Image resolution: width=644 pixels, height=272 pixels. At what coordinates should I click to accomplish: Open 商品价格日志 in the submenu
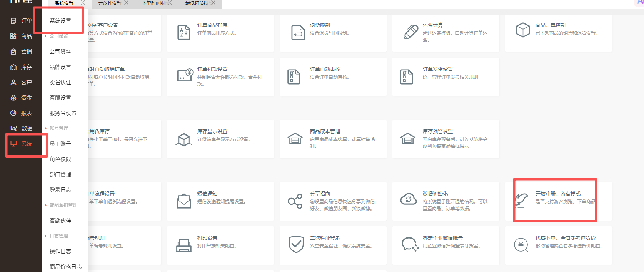(66, 267)
